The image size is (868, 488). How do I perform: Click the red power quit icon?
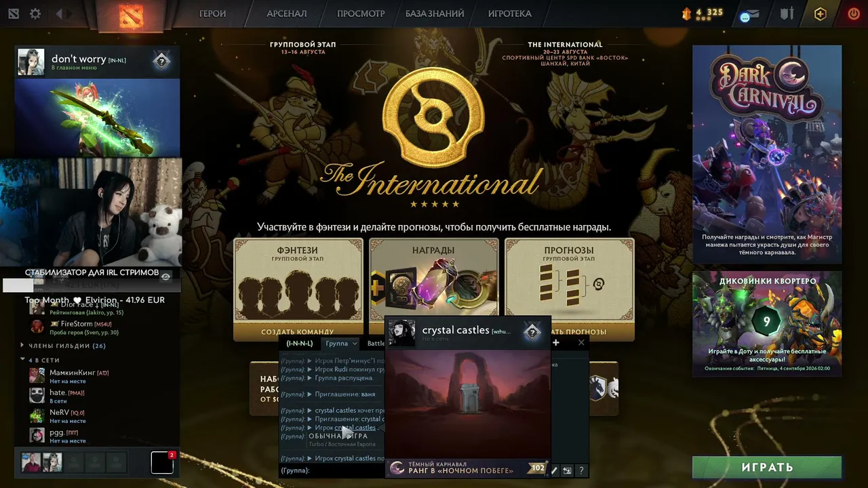[854, 14]
